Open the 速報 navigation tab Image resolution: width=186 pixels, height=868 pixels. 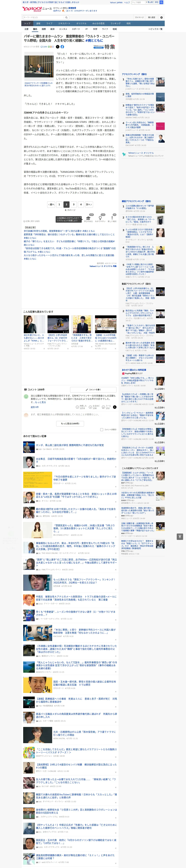(38, 24)
